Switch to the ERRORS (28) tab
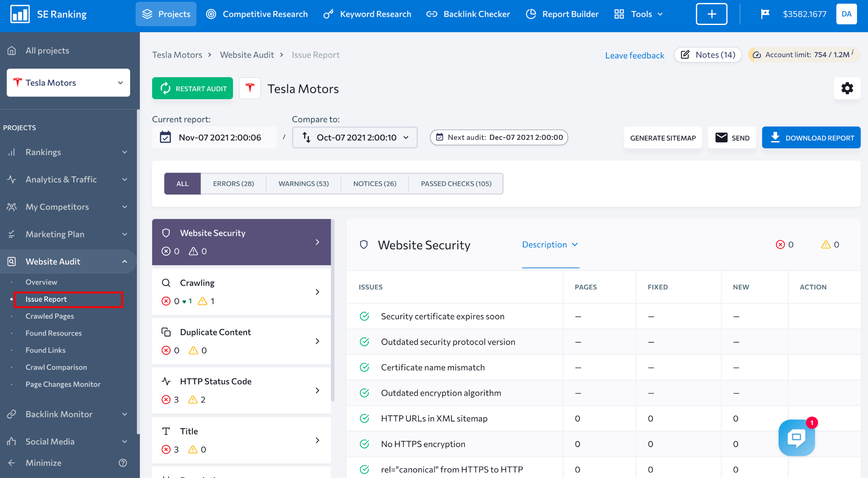868x478 pixels. (233, 183)
